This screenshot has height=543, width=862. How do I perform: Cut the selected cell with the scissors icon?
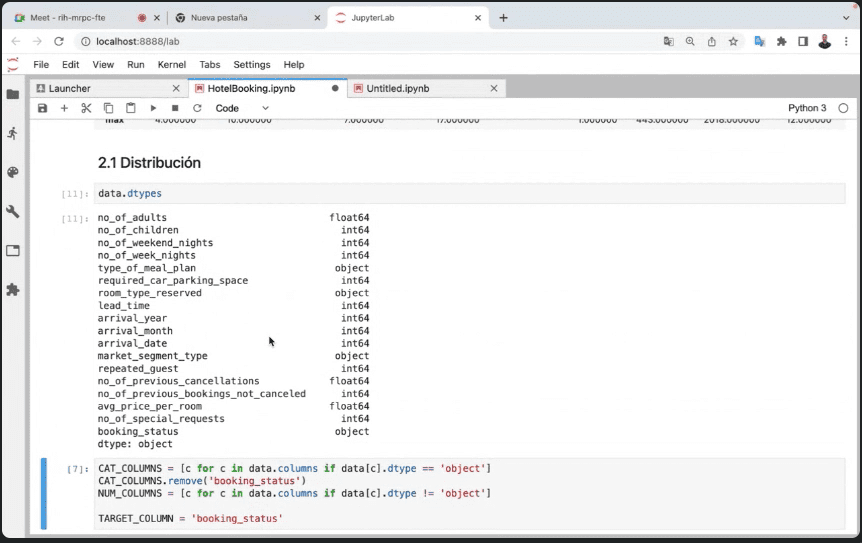click(x=86, y=108)
